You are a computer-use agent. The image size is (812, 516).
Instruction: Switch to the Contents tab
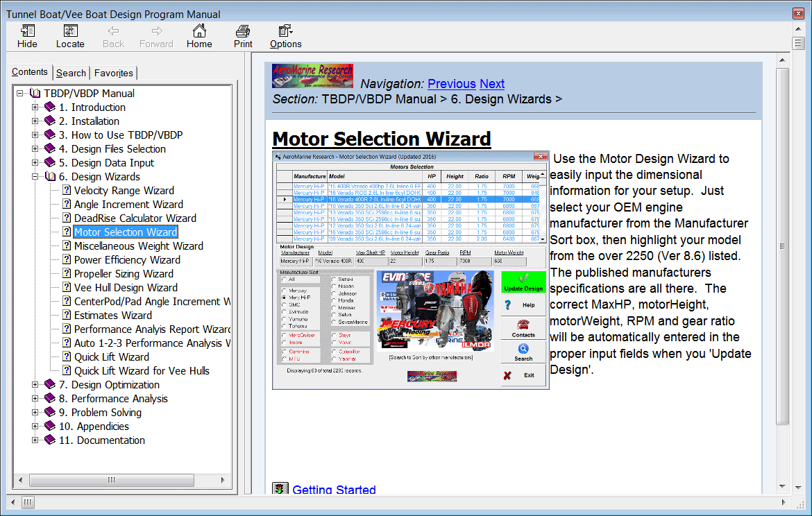[30, 72]
